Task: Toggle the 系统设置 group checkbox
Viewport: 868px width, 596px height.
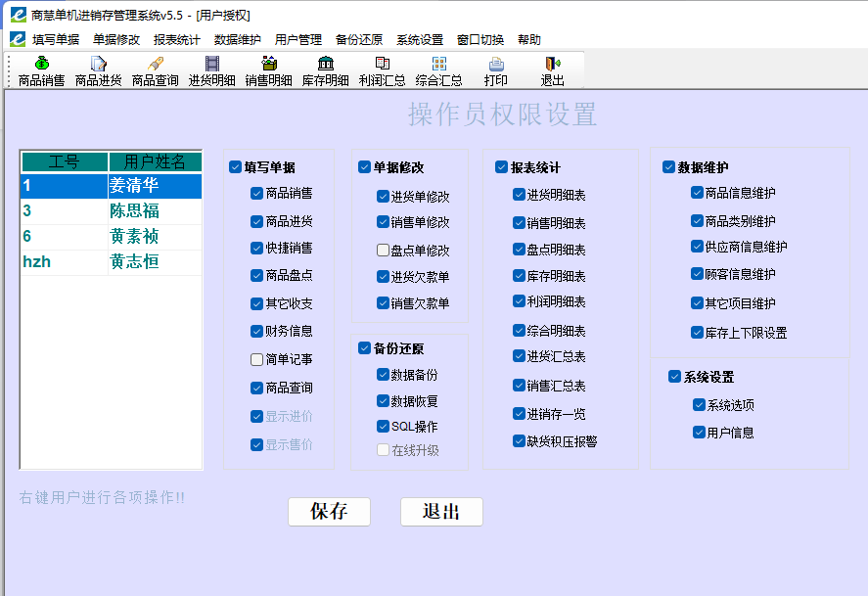Action: [674, 377]
